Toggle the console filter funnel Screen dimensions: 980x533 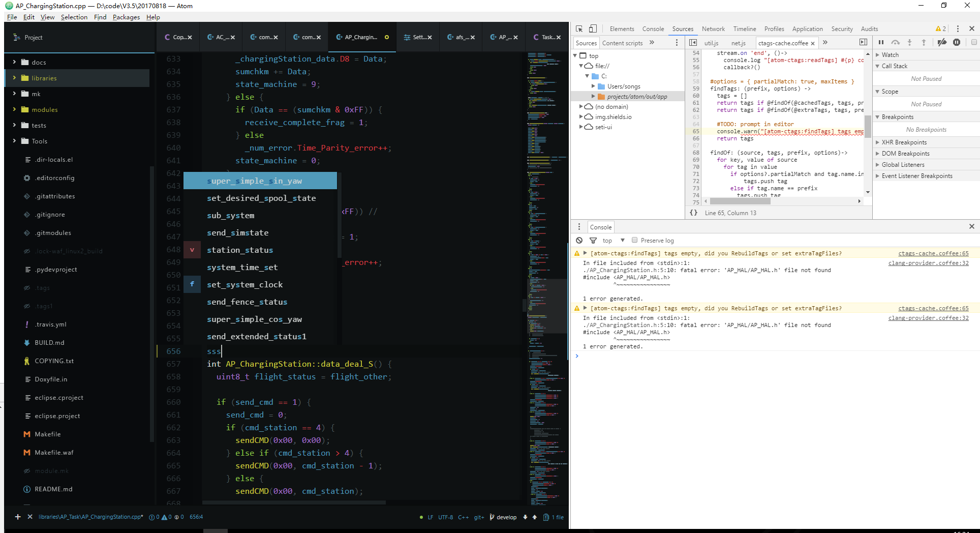tap(593, 240)
